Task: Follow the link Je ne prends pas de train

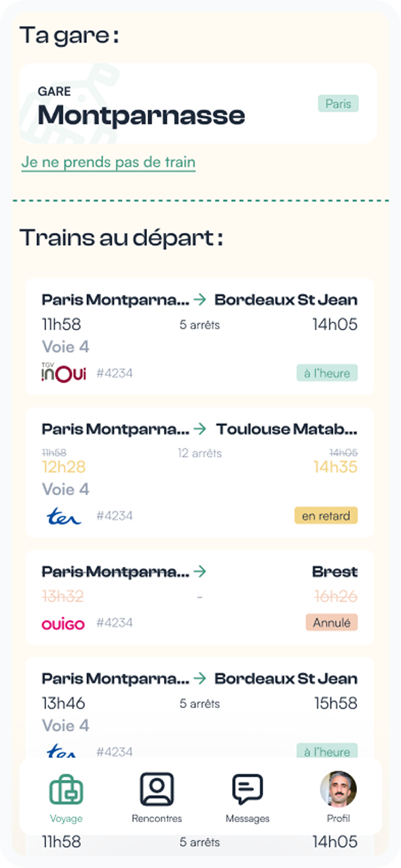Action: pyautogui.click(x=108, y=162)
